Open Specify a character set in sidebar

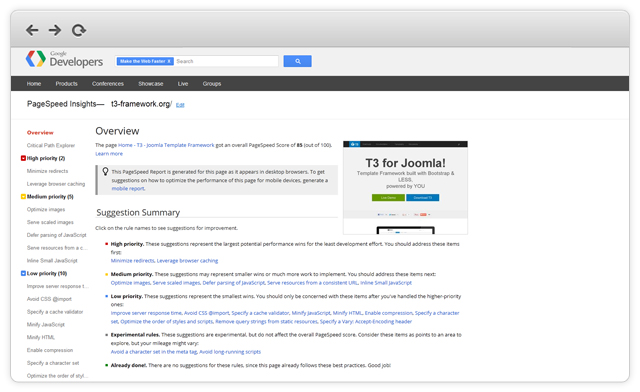53,363
